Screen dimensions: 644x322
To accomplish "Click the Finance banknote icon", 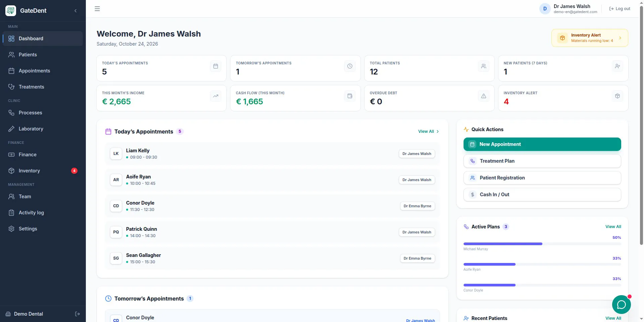I will (11, 155).
